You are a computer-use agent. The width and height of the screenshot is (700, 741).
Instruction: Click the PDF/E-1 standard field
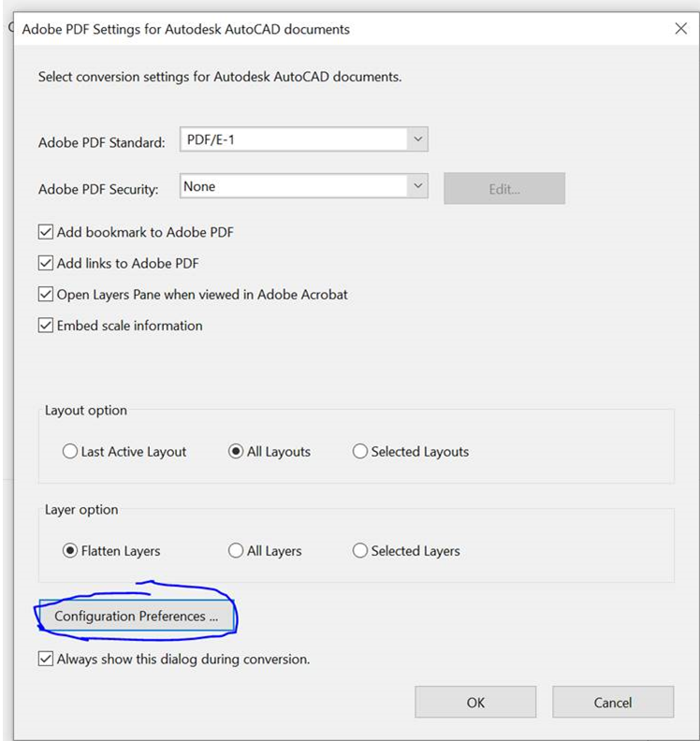pyautogui.click(x=292, y=140)
